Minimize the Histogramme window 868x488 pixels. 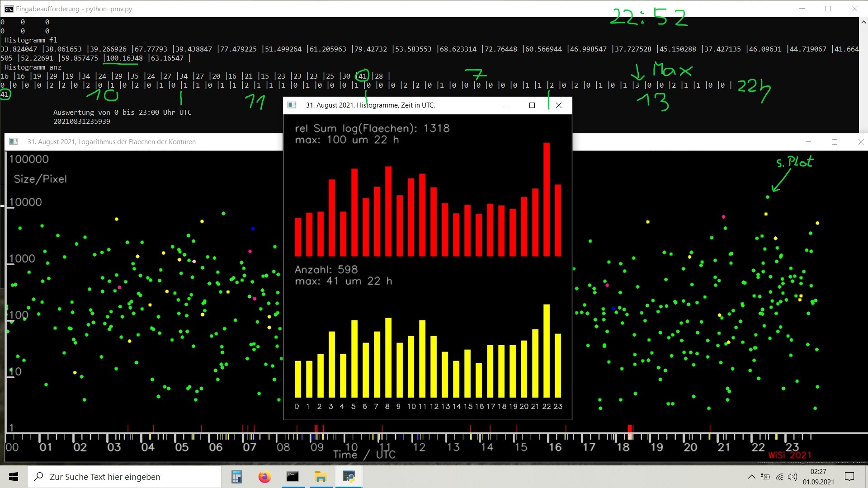pyautogui.click(x=506, y=105)
